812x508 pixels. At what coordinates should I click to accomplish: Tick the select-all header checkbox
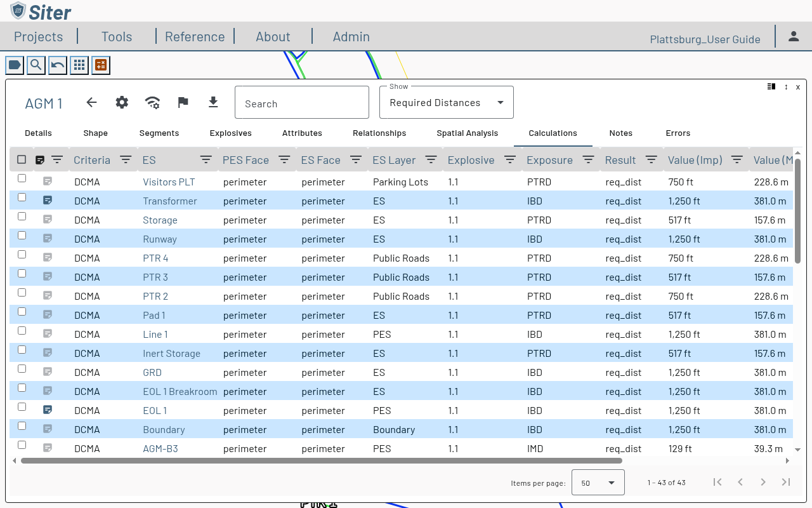[x=22, y=159]
